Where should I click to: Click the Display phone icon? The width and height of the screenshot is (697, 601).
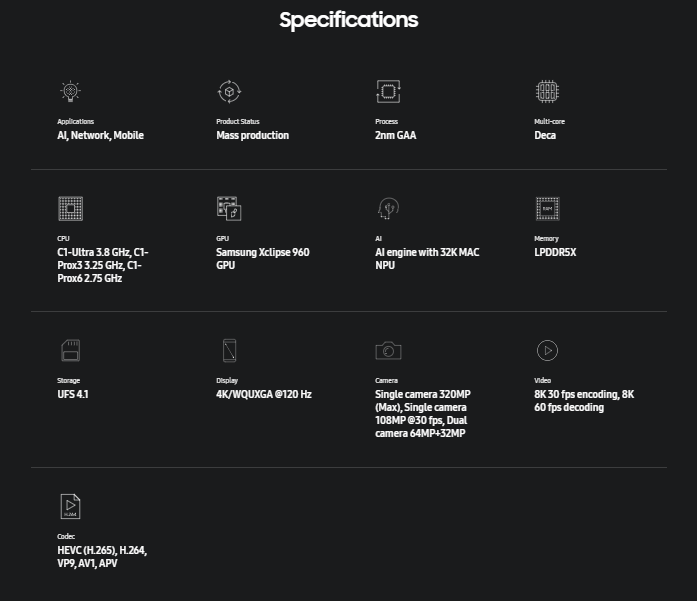click(x=229, y=350)
